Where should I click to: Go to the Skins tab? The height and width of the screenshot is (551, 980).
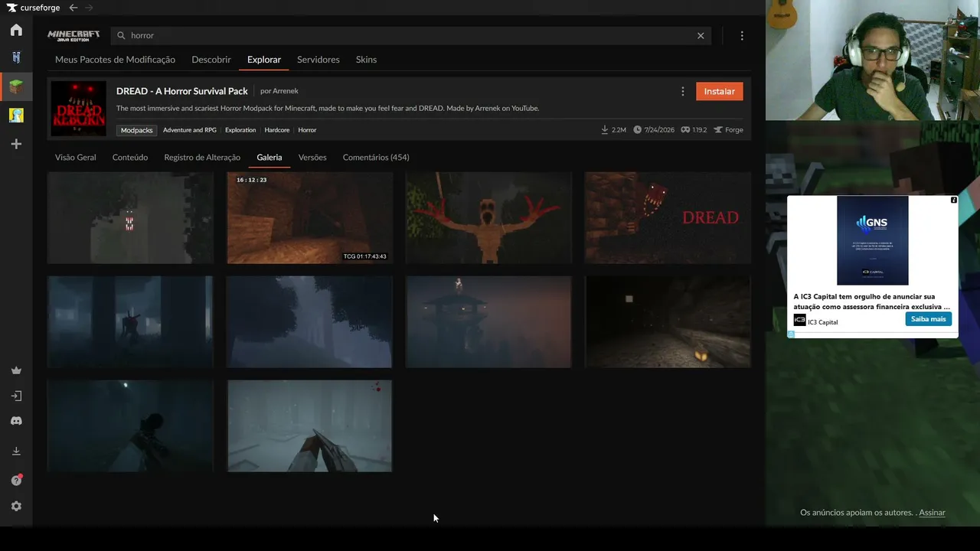click(x=366, y=60)
